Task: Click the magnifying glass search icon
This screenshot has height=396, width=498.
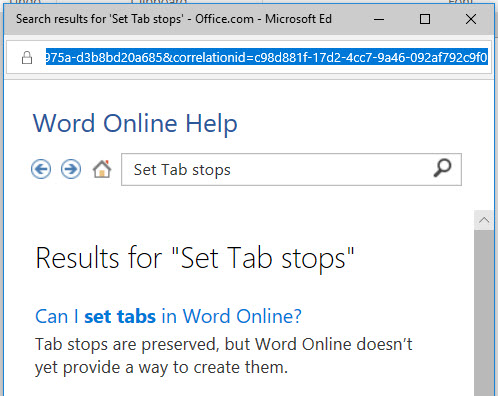Action: [442, 168]
